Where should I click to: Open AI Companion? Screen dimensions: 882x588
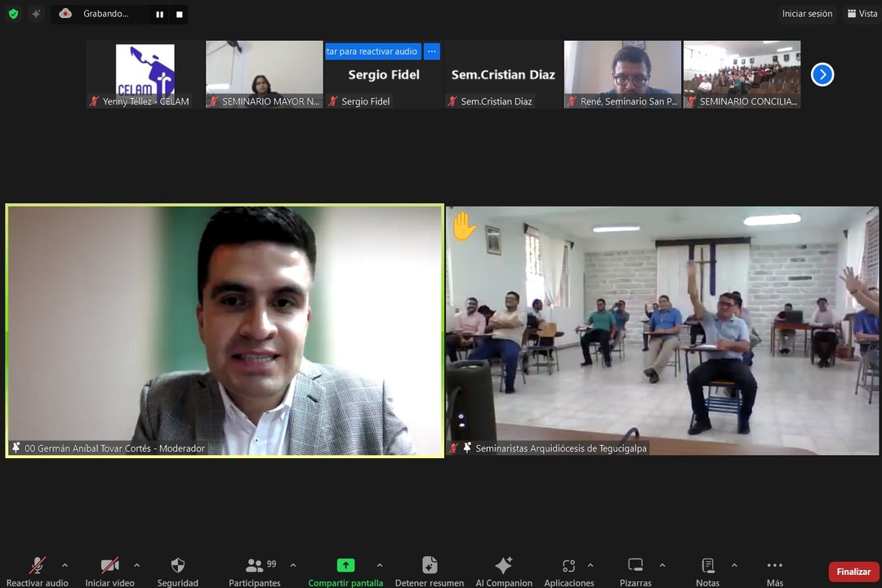click(x=504, y=566)
